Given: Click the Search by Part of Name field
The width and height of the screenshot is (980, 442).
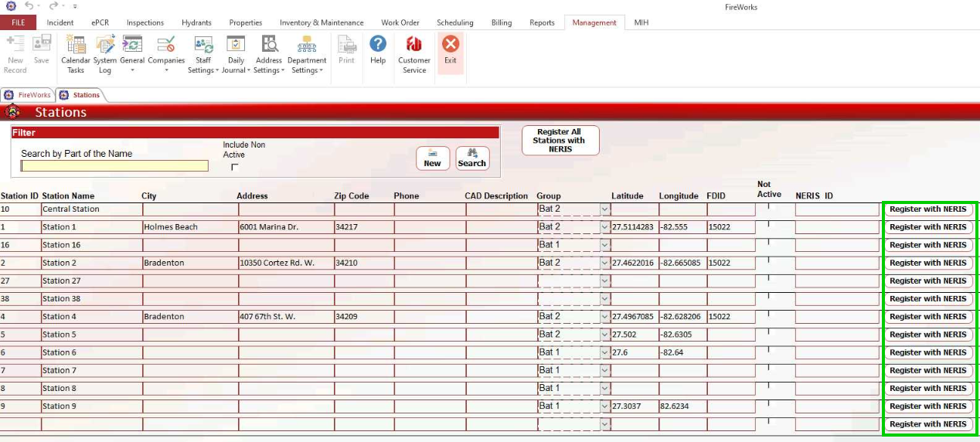Looking at the screenshot, I should [x=114, y=166].
